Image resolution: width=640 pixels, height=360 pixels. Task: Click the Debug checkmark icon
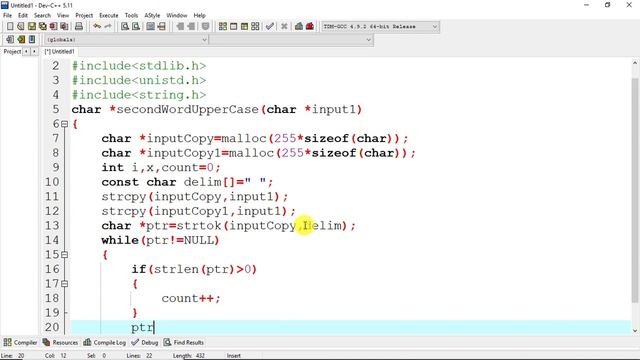(x=270, y=27)
